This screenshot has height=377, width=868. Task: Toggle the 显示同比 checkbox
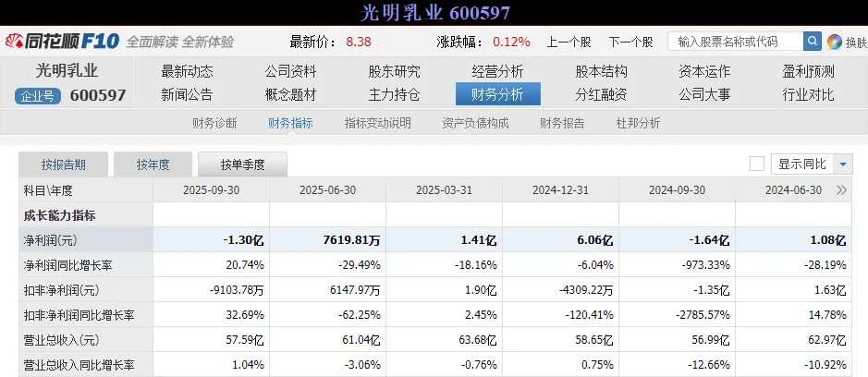point(757,164)
